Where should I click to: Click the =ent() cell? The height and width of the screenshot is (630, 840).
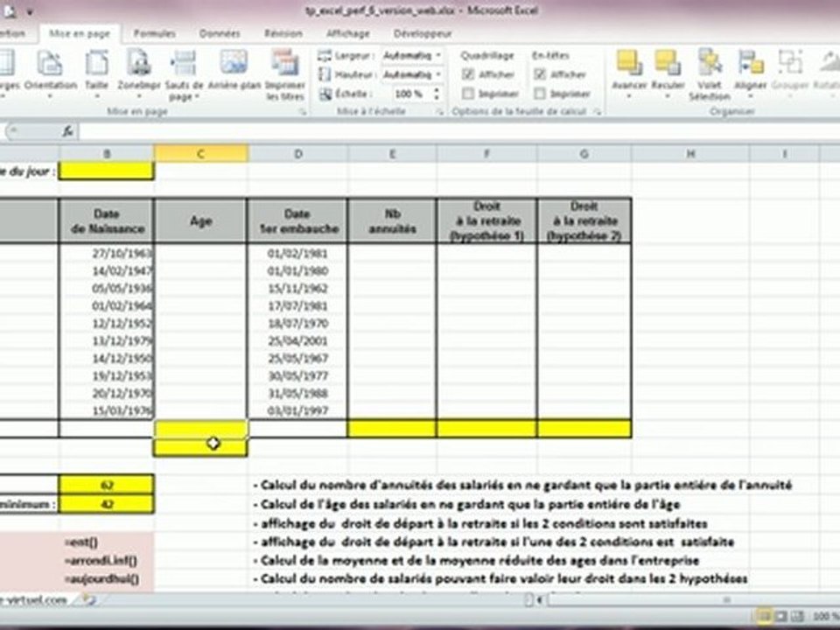[107, 542]
